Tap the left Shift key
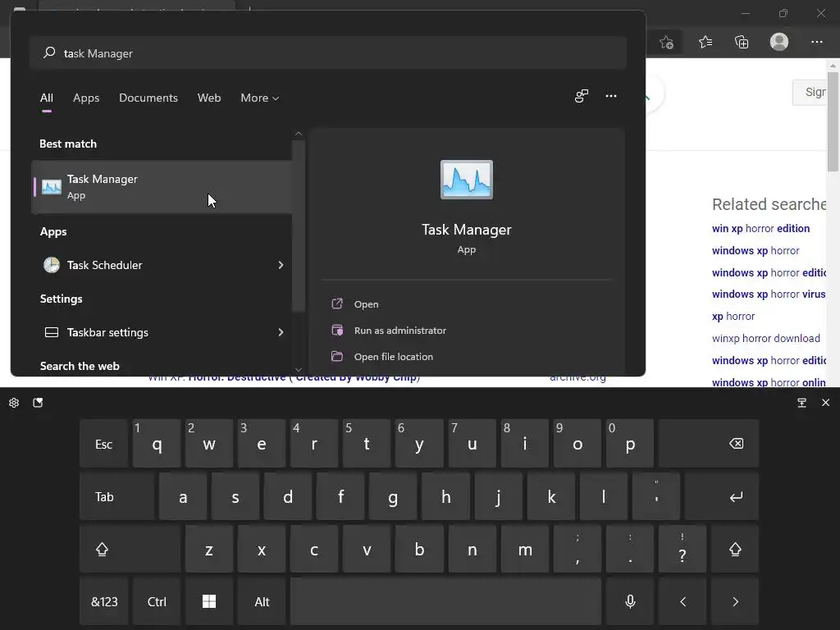840x630 pixels. 130,549
